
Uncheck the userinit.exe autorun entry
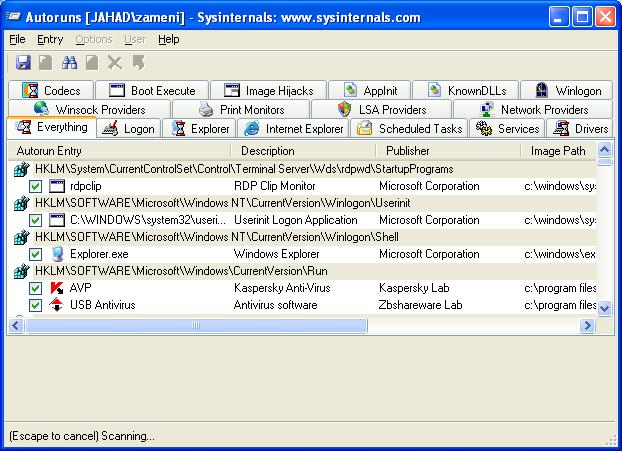pyautogui.click(x=35, y=220)
